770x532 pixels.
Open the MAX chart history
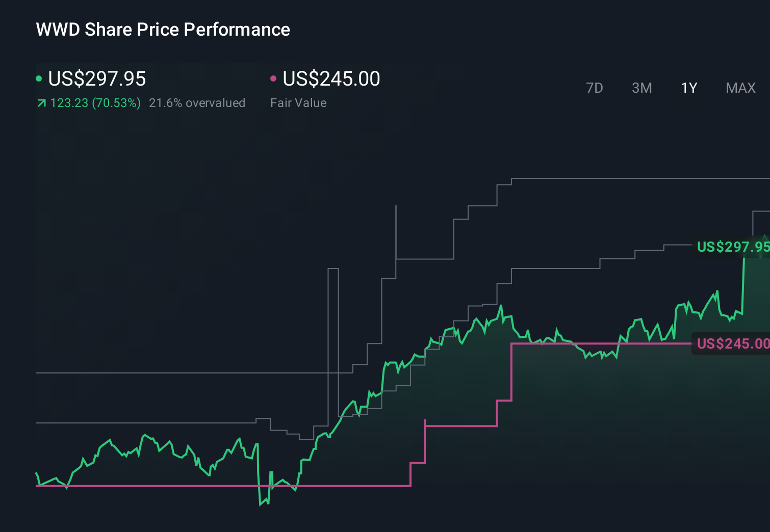(740, 88)
